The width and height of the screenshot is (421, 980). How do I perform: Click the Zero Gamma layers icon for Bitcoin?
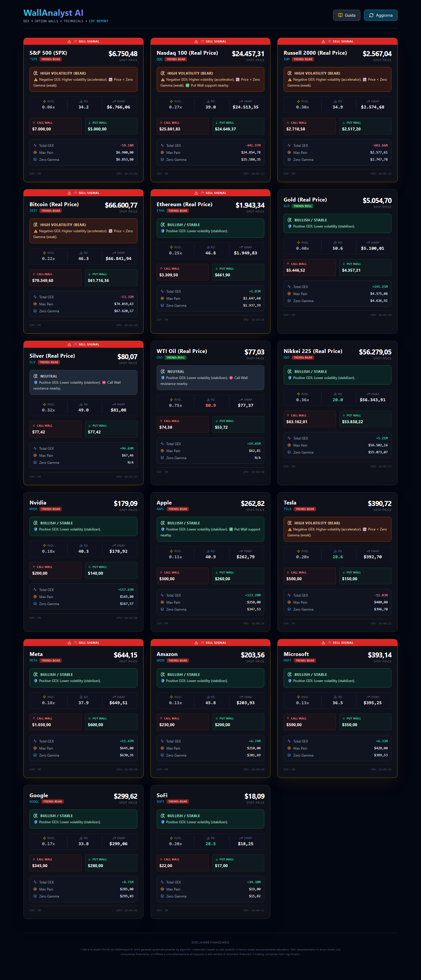[x=35, y=311]
